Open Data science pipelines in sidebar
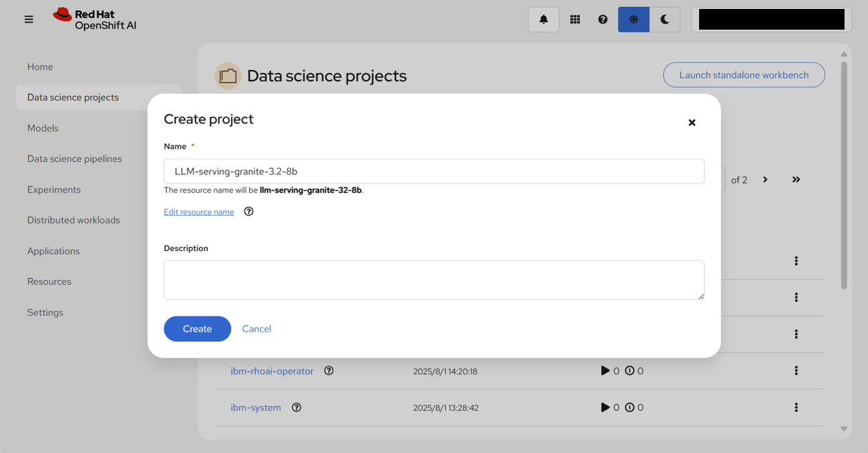The width and height of the screenshot is (868, 453). pyautogui.click(x=74, y=159)
